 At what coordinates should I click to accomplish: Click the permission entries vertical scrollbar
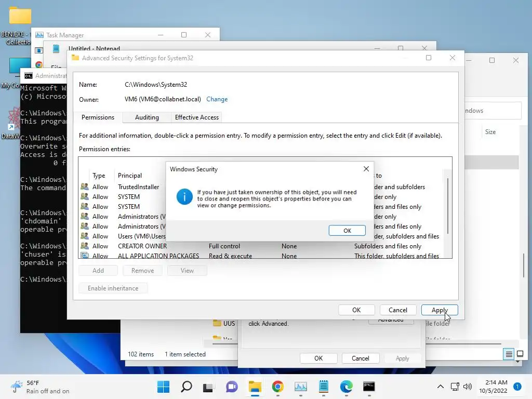pos(448,206)
